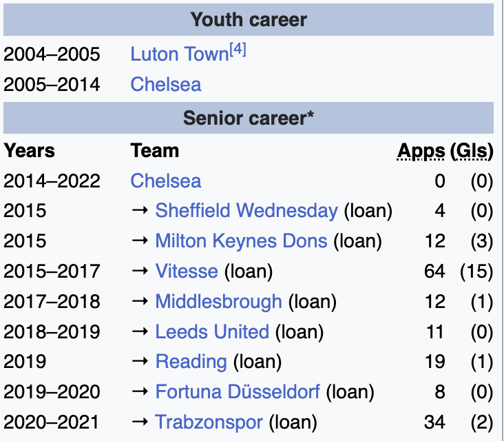Screen dimensions: 504x441
Task: Open the Trabzonspor link
Action: pos(209,422)
